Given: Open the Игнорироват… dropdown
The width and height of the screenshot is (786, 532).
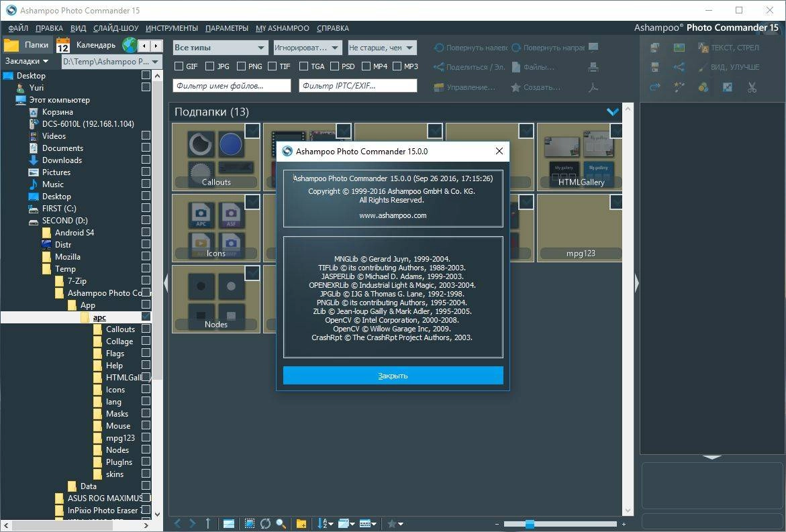Looking at the screenshot, I should (x=307, y=48).
